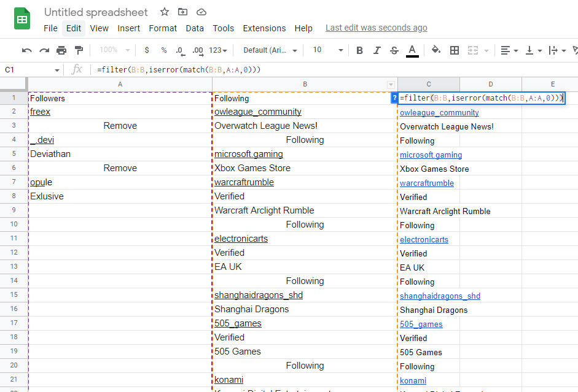578x392 pixels.
Task: Toggle strikethrough formatting
Action: [x=394, y=50]
